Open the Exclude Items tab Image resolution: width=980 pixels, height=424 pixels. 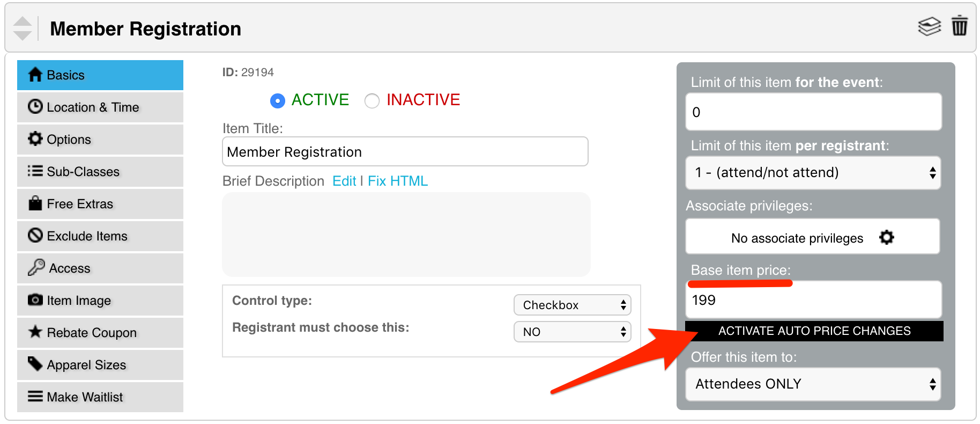[100, 236]
